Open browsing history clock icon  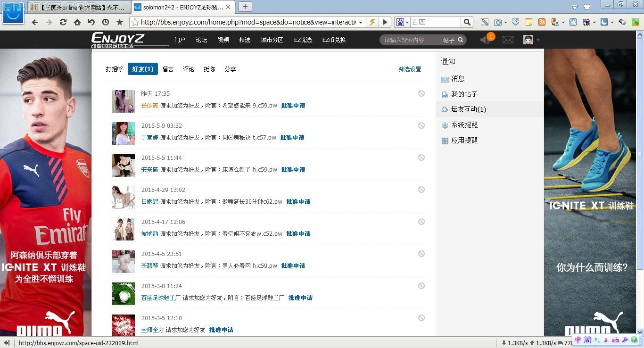click(x=105, y=22)
